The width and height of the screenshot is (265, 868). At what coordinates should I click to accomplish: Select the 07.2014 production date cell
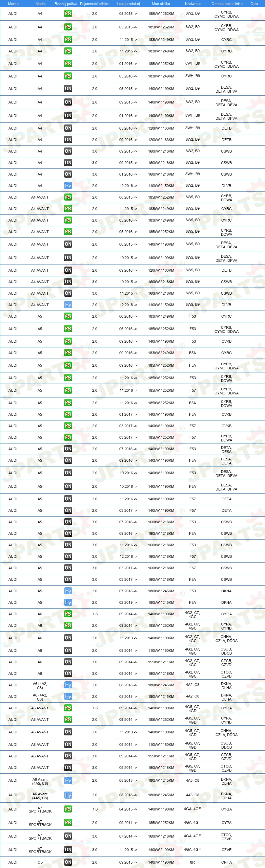[128, 836]
